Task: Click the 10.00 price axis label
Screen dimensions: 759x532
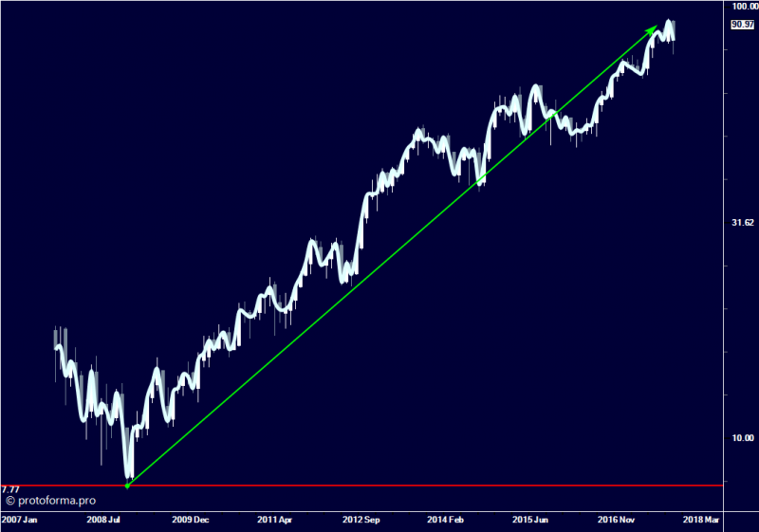Action: (742, 438)
